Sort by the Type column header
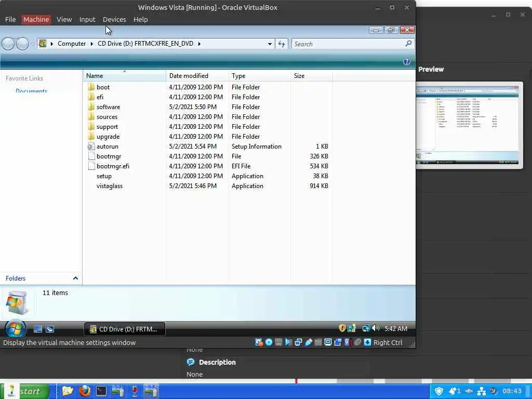 (260, 76)
